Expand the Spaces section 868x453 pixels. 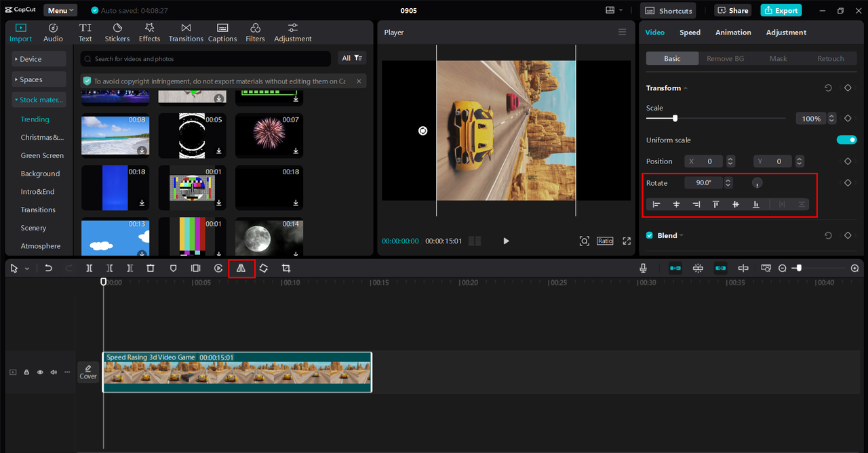[39, 79]
